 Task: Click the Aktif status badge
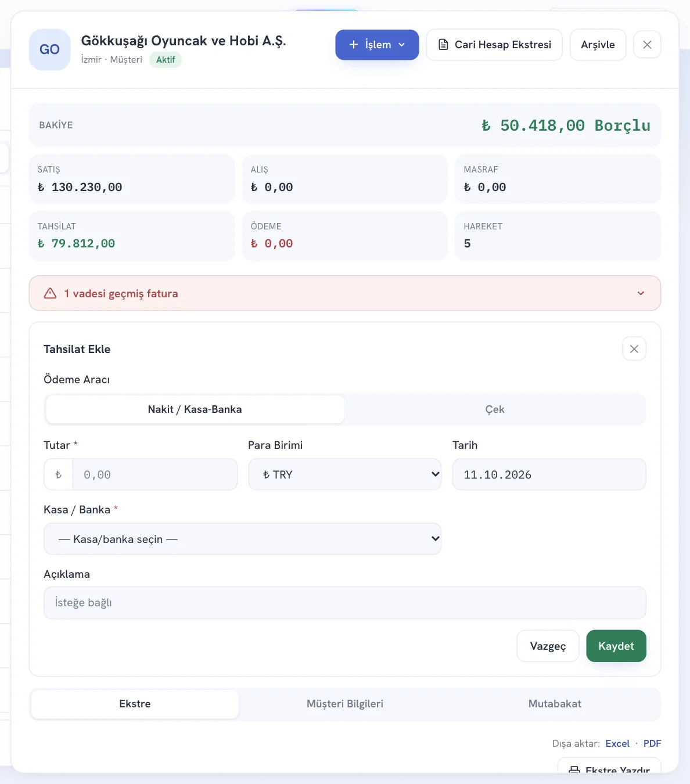point(166,60)
